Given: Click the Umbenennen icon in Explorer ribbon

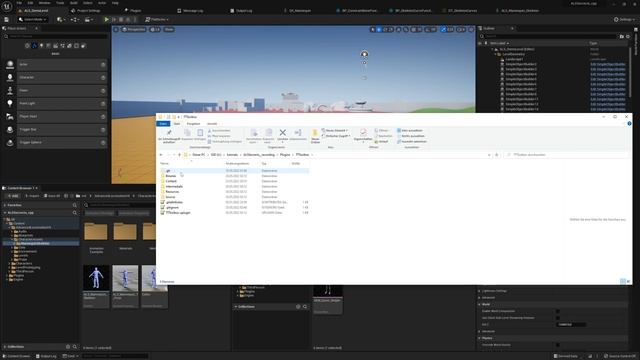Looking at the screenshot, I should pyautogui.click(x=298, y=132).
